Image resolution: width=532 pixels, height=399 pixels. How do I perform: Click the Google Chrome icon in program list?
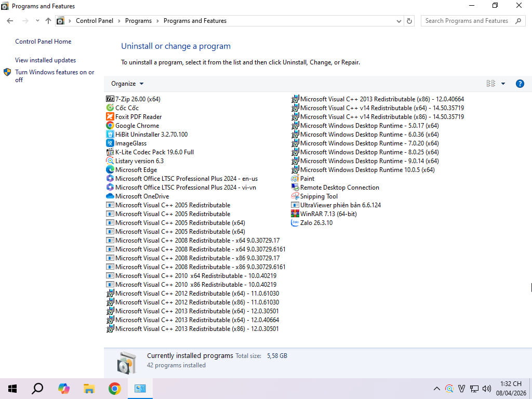[x=110, y=126]
